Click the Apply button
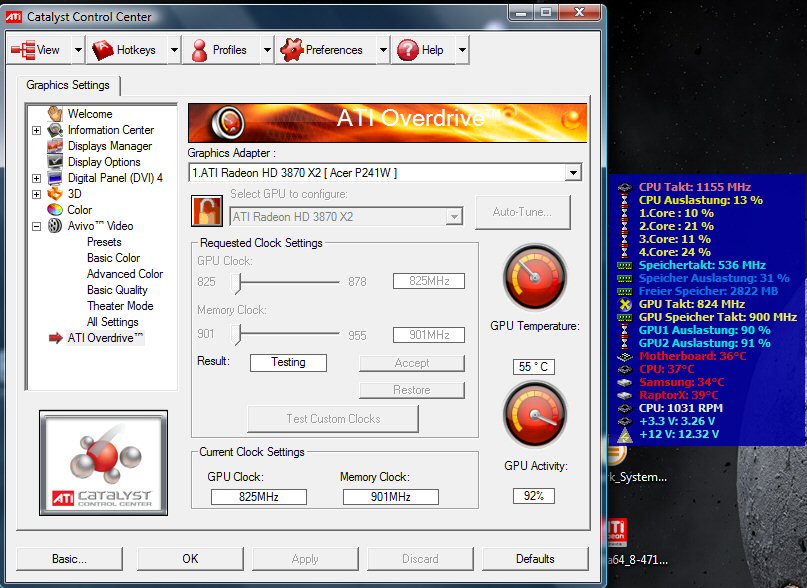807x588 pixels. click(x=305, y=559)
